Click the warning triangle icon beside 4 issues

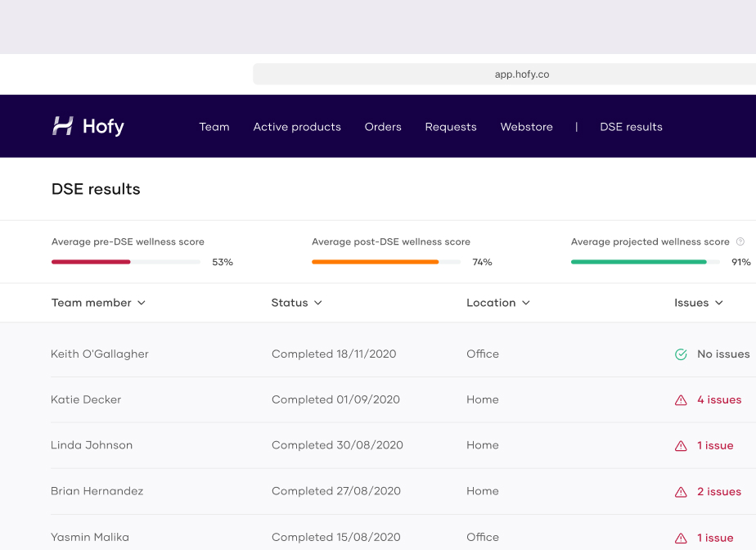(x=681, y=400)
